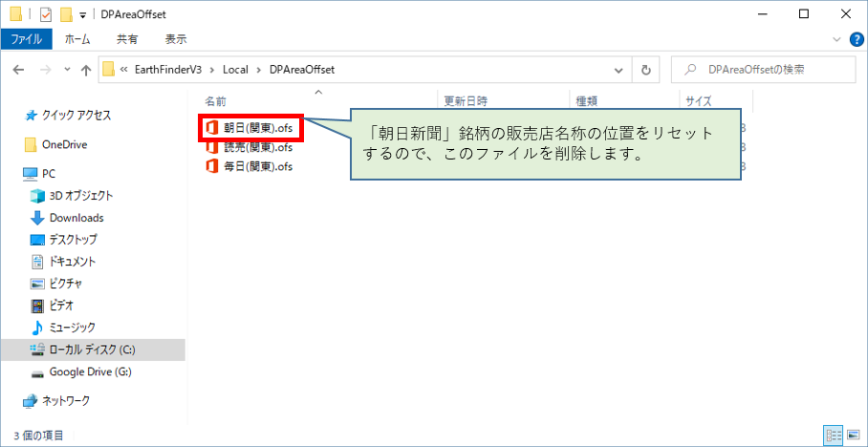
Task: Click the computer icon beside PC
Action: 30,174
